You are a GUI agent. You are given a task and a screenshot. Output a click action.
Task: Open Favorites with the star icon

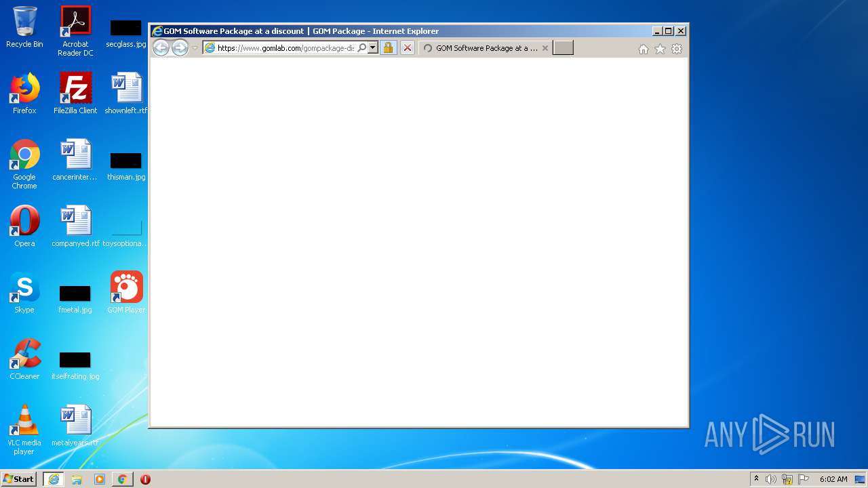[x=660, y=49]
